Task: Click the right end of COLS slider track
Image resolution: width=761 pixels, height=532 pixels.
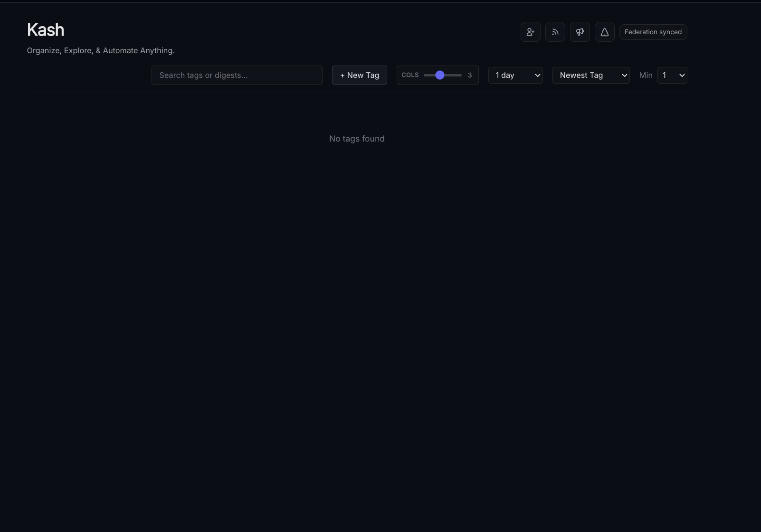Action: (x=460, y=76)
